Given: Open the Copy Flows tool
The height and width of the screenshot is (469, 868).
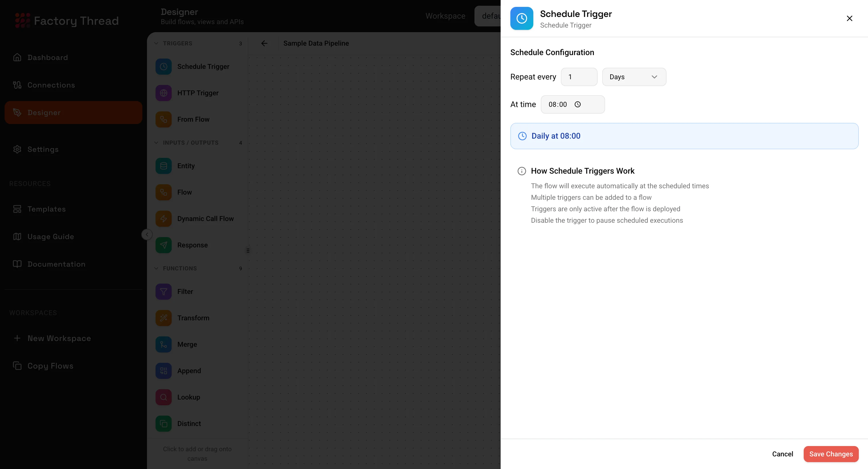Looking at the screenshot, I should [50, 366].
